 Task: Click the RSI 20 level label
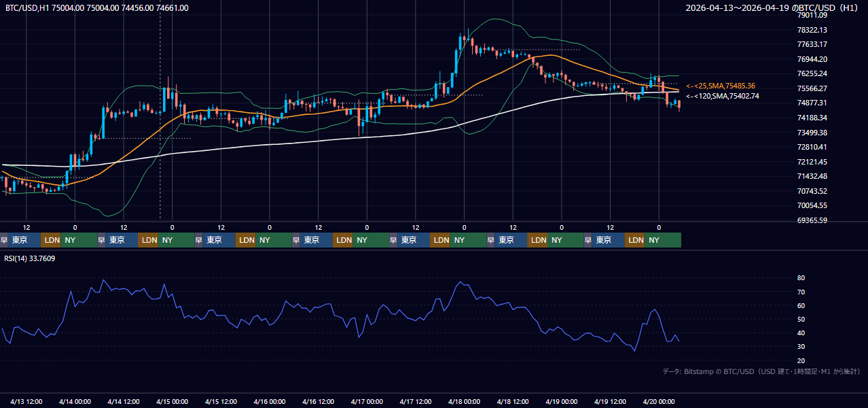pos(801,360)
